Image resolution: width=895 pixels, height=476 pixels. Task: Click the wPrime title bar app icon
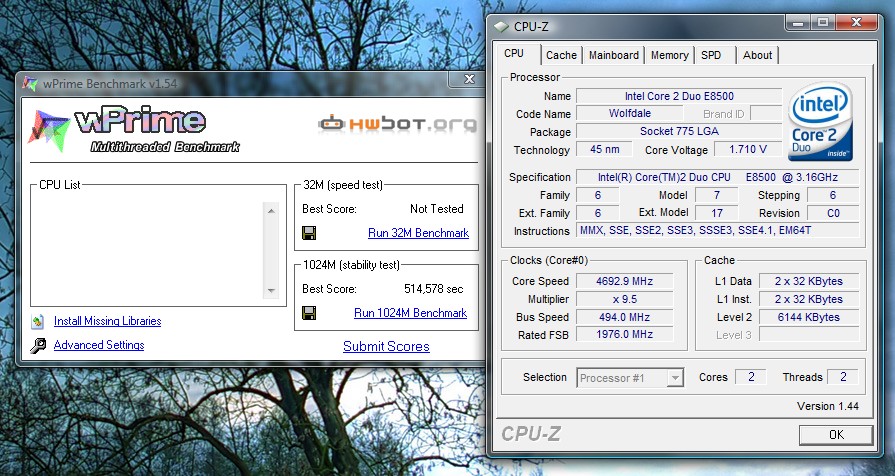[30, 83]
